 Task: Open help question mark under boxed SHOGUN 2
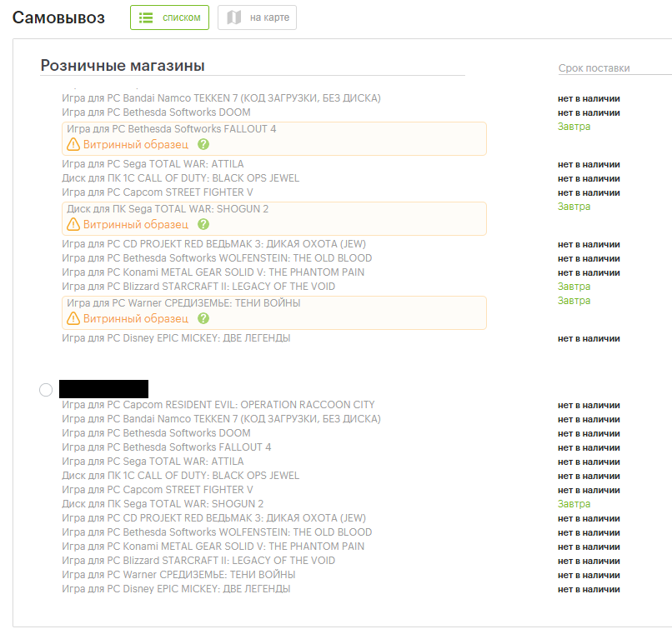[x=203, y=224]
